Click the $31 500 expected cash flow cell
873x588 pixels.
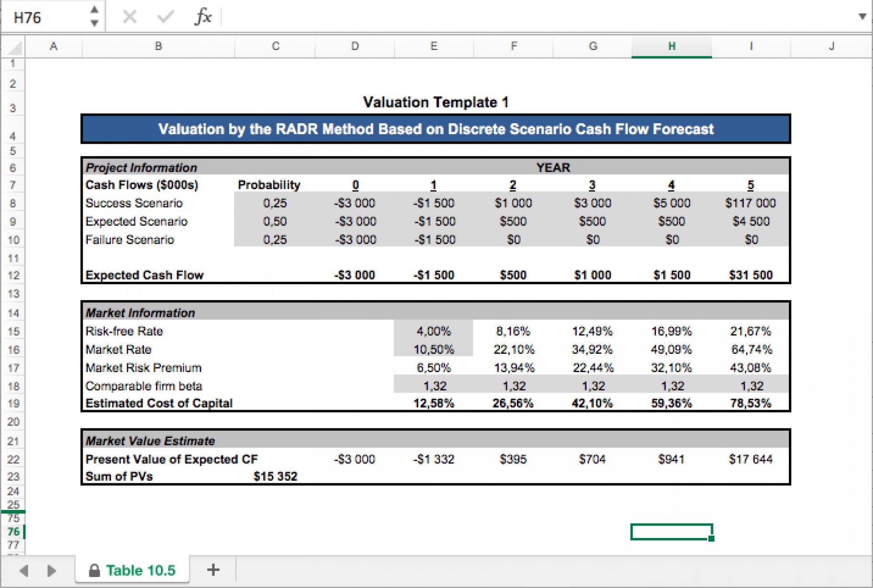751,275
